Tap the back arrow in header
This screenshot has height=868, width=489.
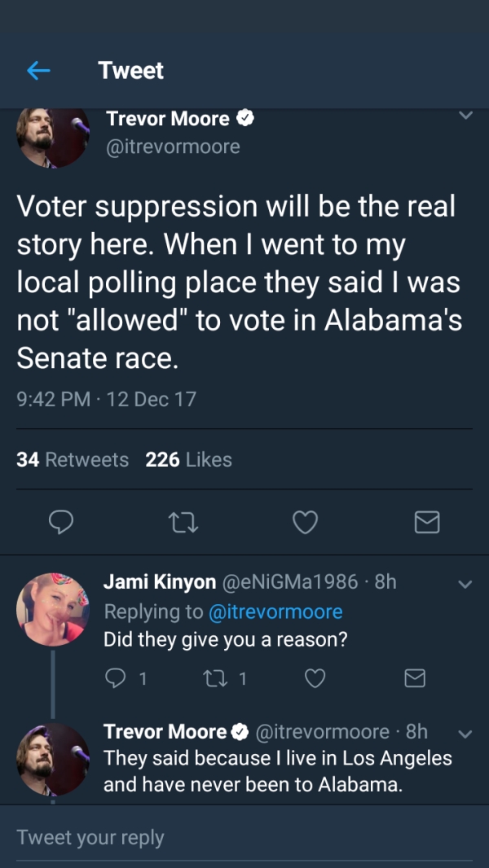(38, 71)
